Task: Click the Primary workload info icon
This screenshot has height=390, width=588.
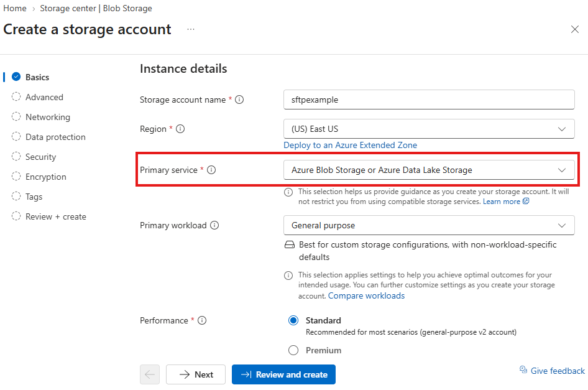Action: pyautogui.click(x=214, y=225)
